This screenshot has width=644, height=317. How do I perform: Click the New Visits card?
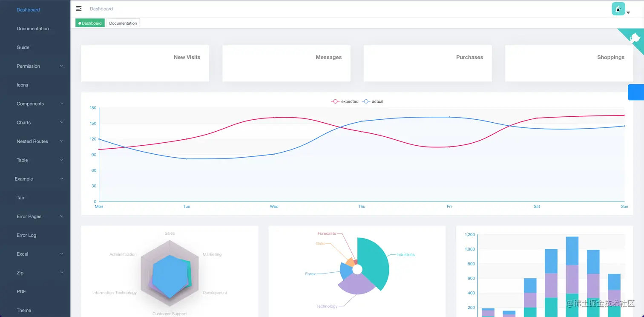coord(145,63)
